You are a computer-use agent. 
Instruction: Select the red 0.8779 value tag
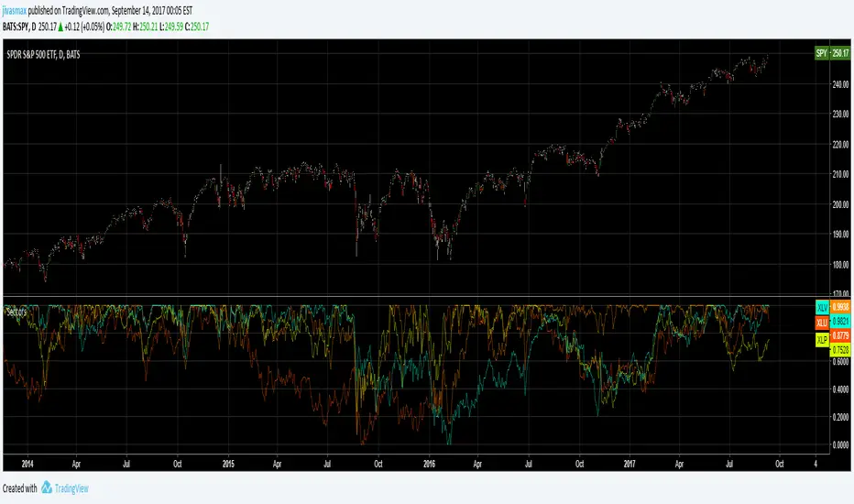840,335
